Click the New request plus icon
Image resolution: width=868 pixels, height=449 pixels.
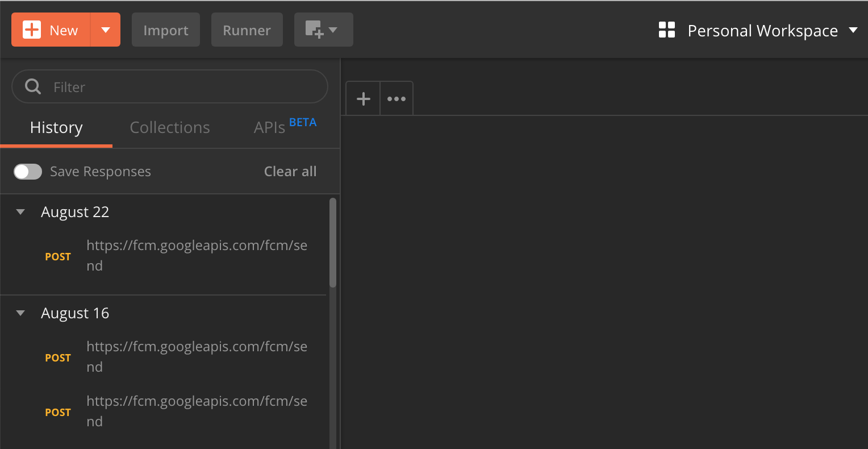pos(32,30)
